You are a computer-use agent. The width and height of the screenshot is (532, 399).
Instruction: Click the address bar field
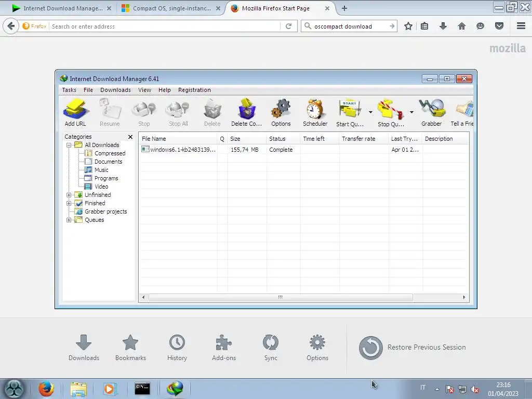pos(165,26)
